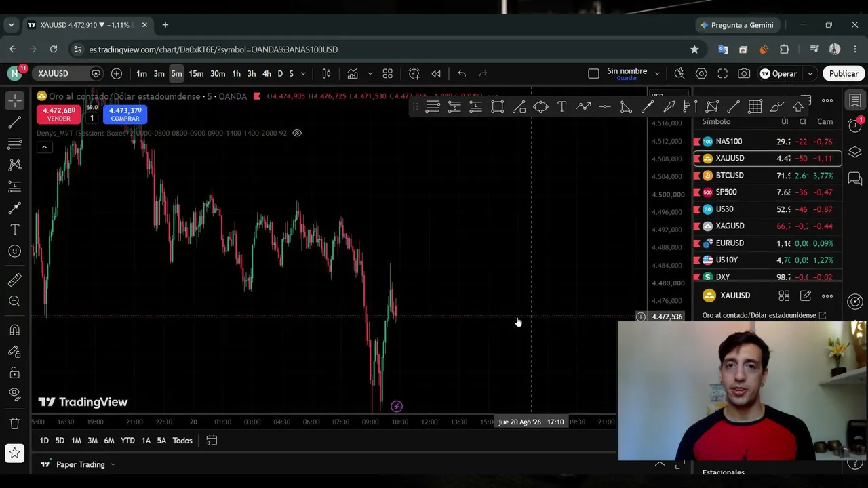
Task: Undo the last chart action
Action: 462,73
